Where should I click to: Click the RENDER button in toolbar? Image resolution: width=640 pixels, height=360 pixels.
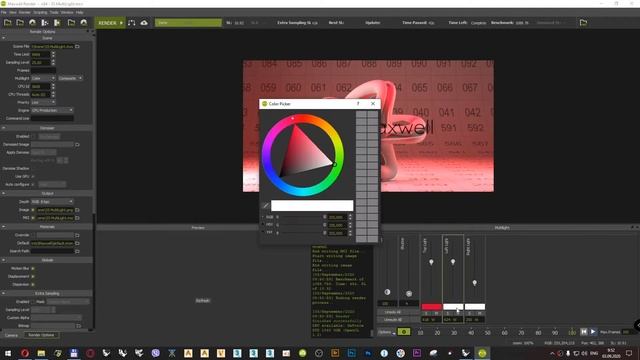[x=110, y=23]
